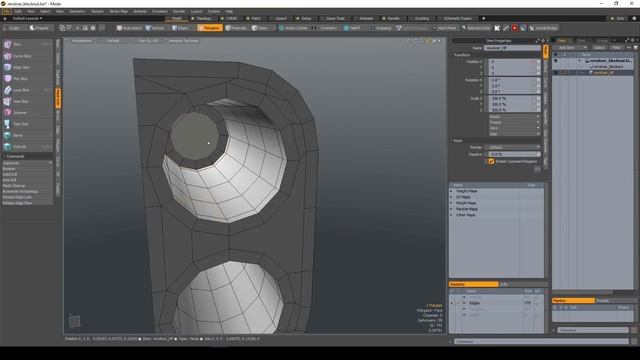Open the File menu
Screen dimensions: 640x360
tap(7, 11)
